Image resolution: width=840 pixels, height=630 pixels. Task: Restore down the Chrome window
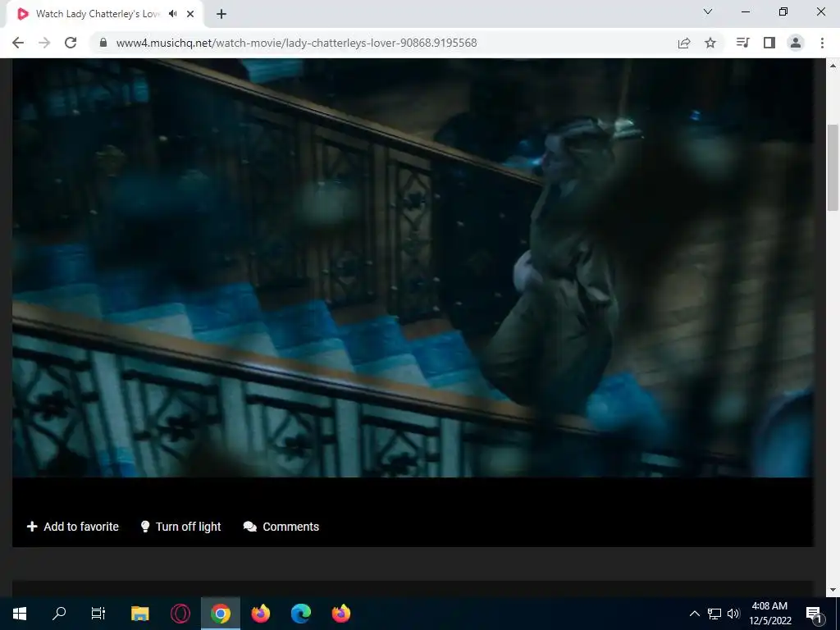pos(783,11)
